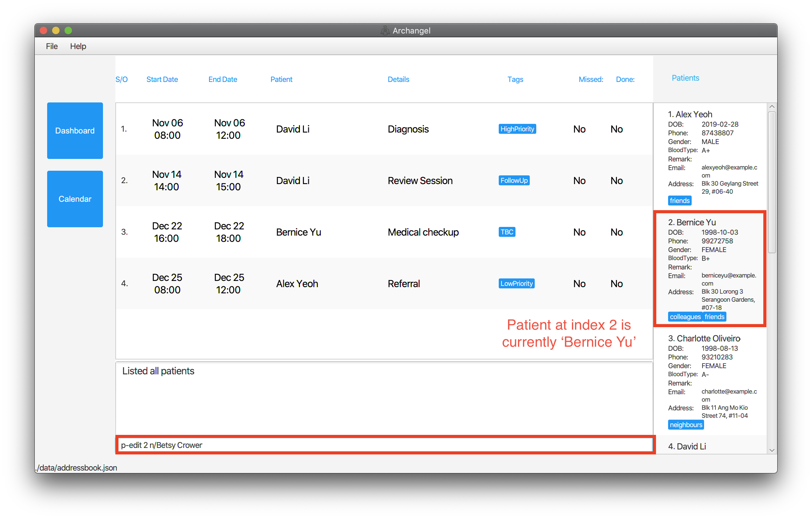Click the Details column header
The height and width of the screenshot is (519, 812).
pos(398,79)
